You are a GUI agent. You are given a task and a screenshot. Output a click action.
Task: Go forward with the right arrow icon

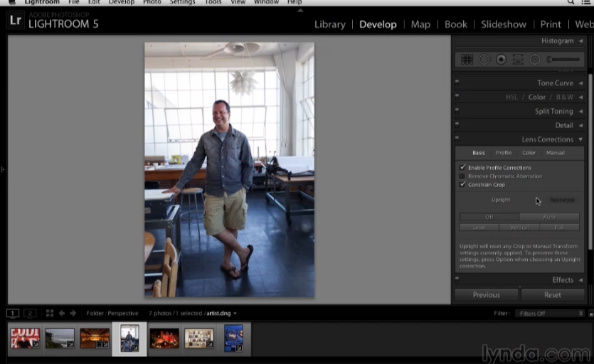[x=73, y=314]
